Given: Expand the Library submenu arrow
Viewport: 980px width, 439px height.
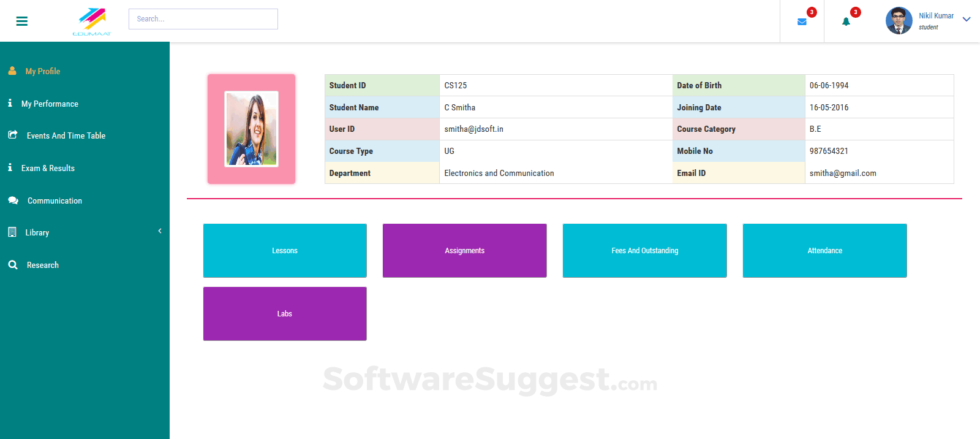Looking at the screenshot, I should click(160, 231).
